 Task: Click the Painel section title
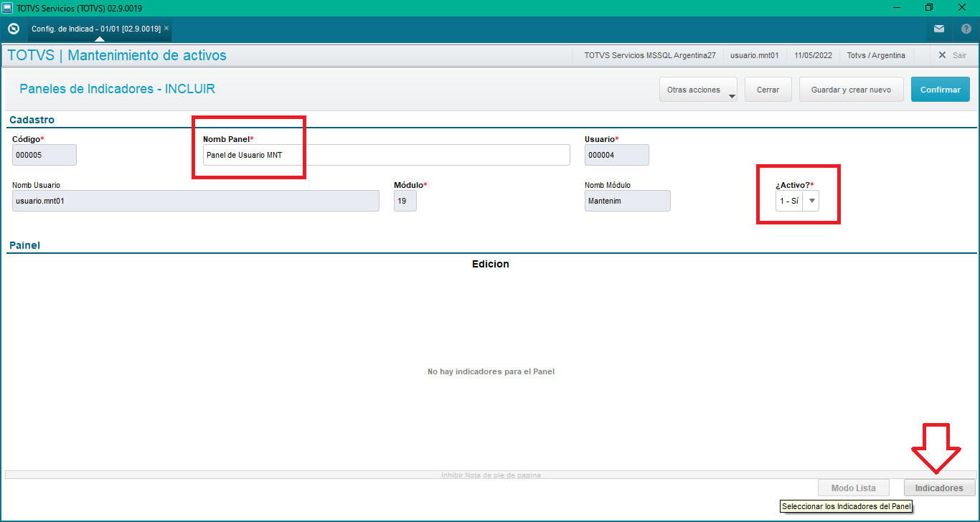[24, 245]
